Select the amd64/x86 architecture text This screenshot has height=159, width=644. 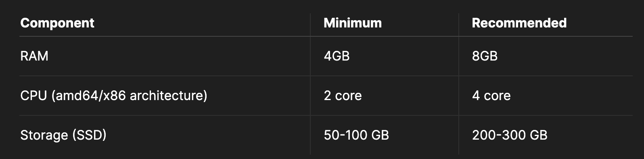(x=129, y=96)
